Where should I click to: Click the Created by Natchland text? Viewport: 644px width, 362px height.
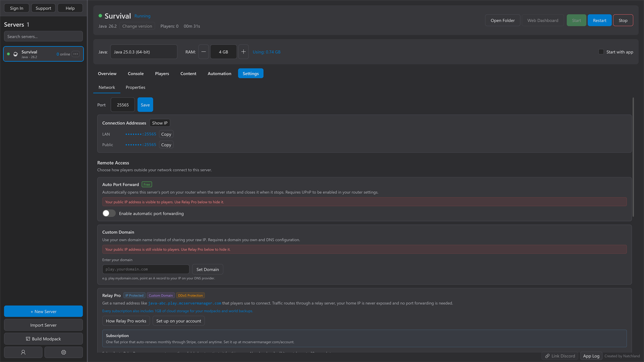click(x=622, y=356)
